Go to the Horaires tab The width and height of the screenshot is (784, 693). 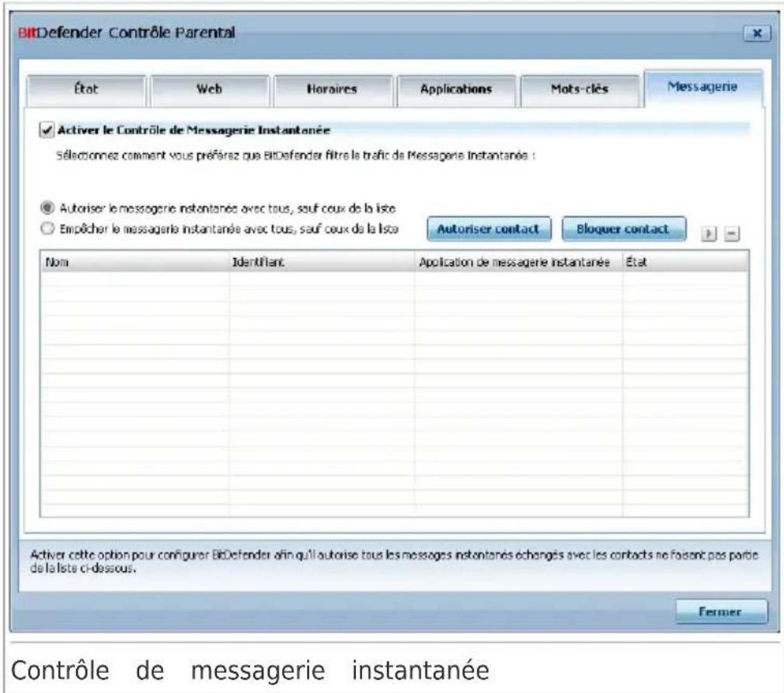(333, 90)
